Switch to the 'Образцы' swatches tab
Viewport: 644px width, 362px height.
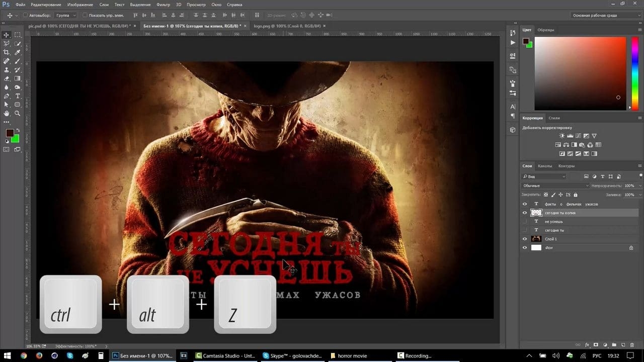coord(546,30)
